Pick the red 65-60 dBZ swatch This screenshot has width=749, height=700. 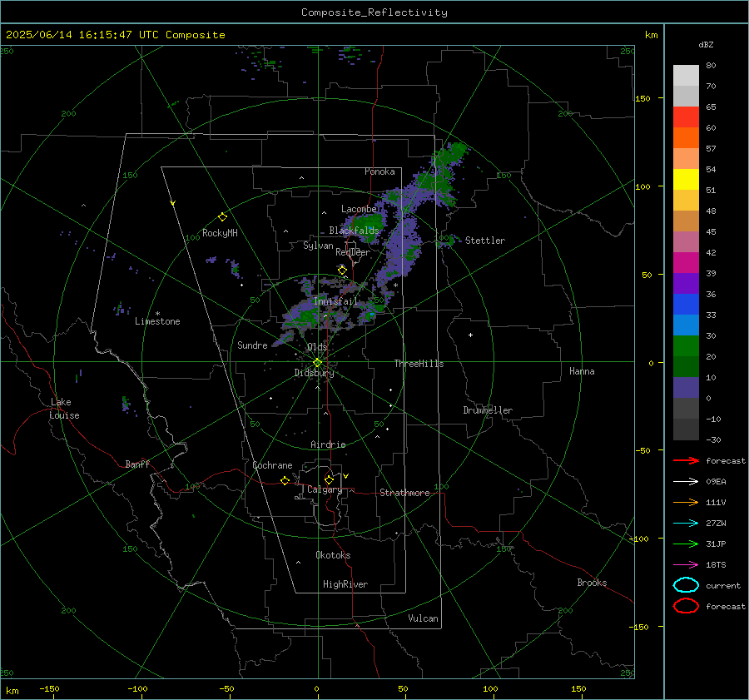pyautogui.click(x=686, y=117)
